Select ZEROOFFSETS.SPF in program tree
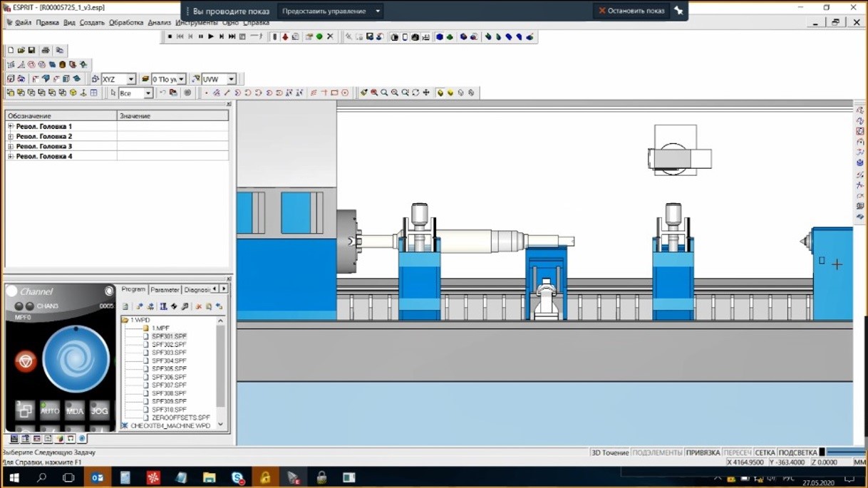 point(180,417)
